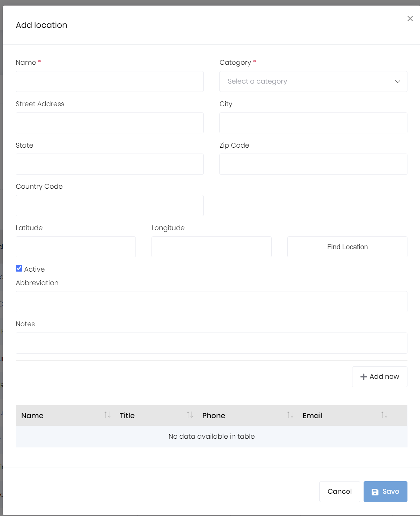Click the sort icon in Name column
Screen dimensions: 420x516
[107, 415]
